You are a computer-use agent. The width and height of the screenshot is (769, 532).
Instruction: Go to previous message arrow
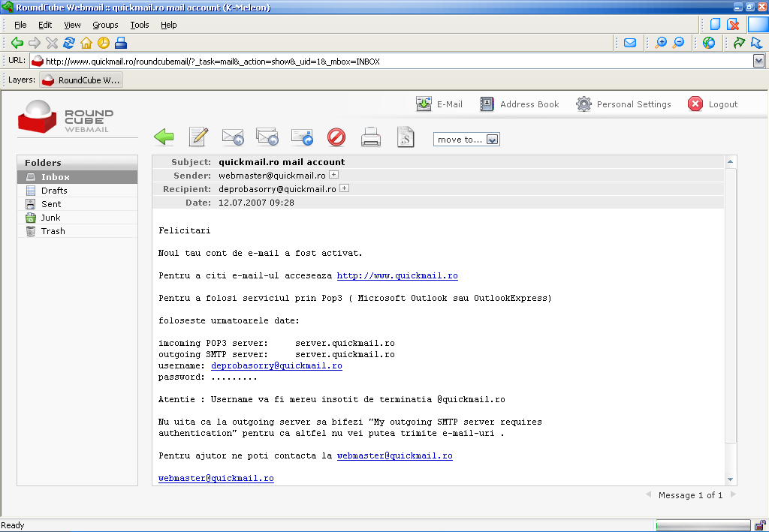tap(649, 494)
